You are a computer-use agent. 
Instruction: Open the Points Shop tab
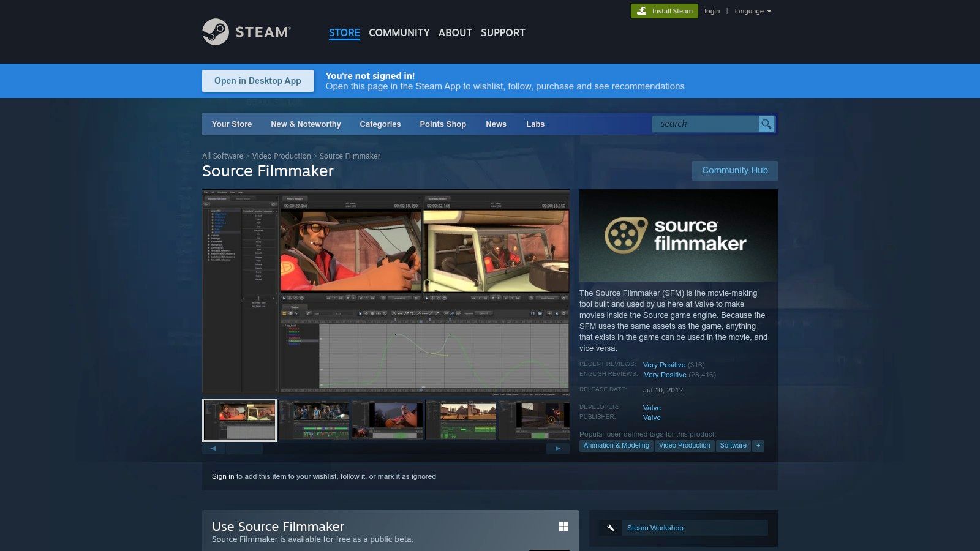click(x=443, y=124)
